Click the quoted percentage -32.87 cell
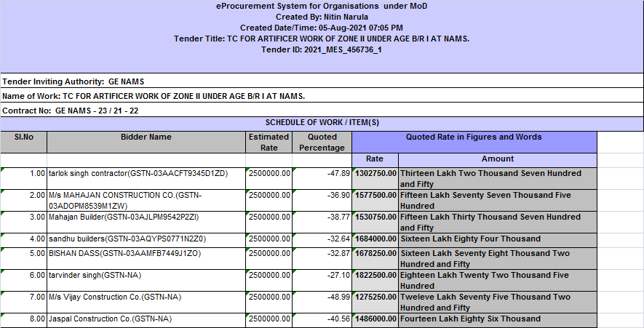Image resolution: width=644 pixels, height=328 pixels. (322, 258)
